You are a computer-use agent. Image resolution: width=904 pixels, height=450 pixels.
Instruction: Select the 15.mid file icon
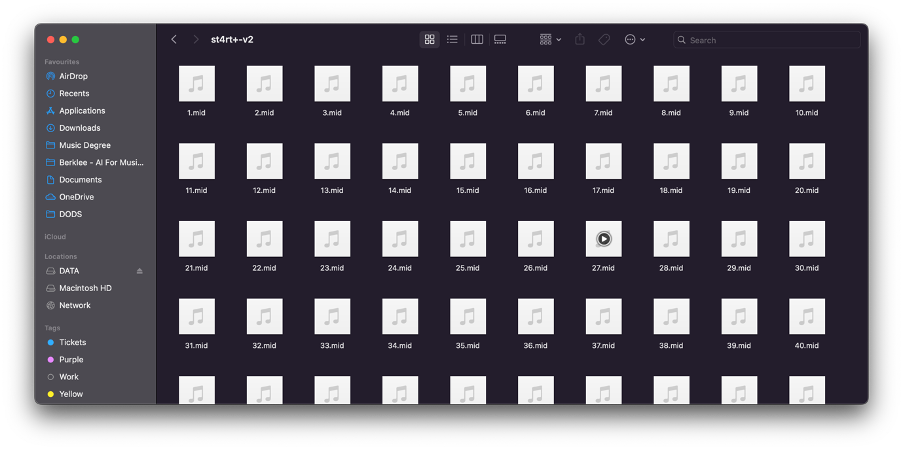tap(468, 161)
